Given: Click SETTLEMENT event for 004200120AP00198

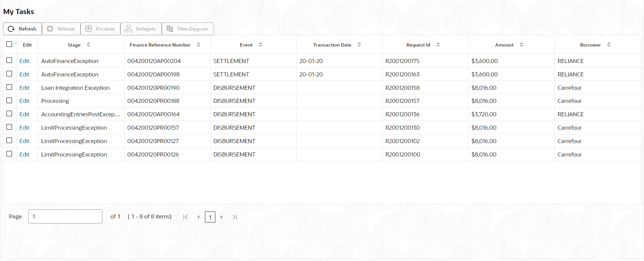Looking at the screenshot, I should [231, 74].
